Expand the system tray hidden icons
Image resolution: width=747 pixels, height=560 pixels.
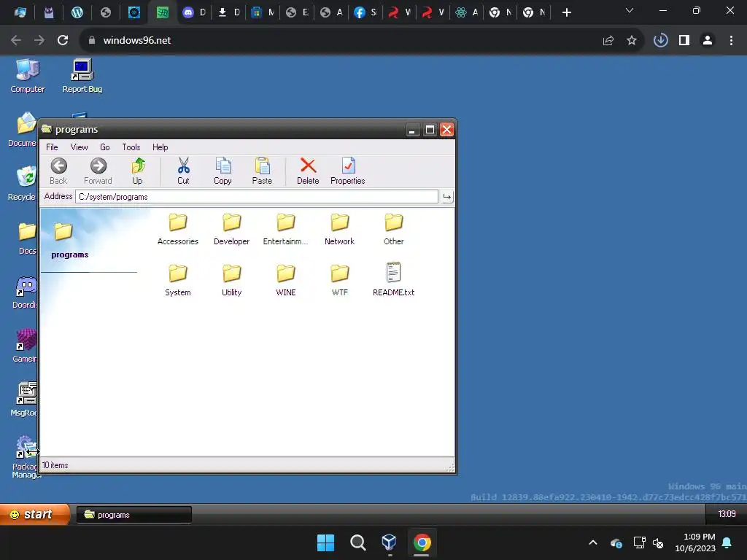[593, 542]
